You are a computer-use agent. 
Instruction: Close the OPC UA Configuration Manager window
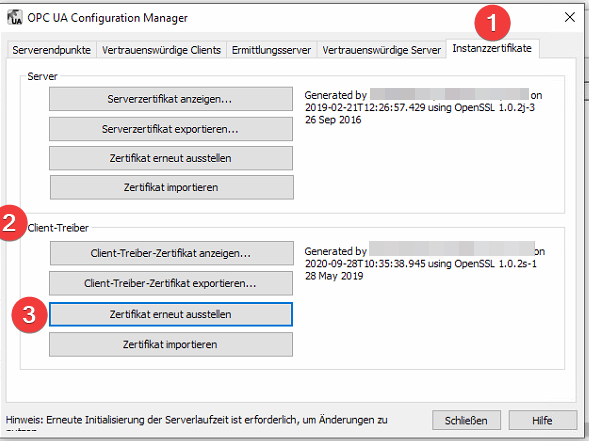click(x=569, y=17)
